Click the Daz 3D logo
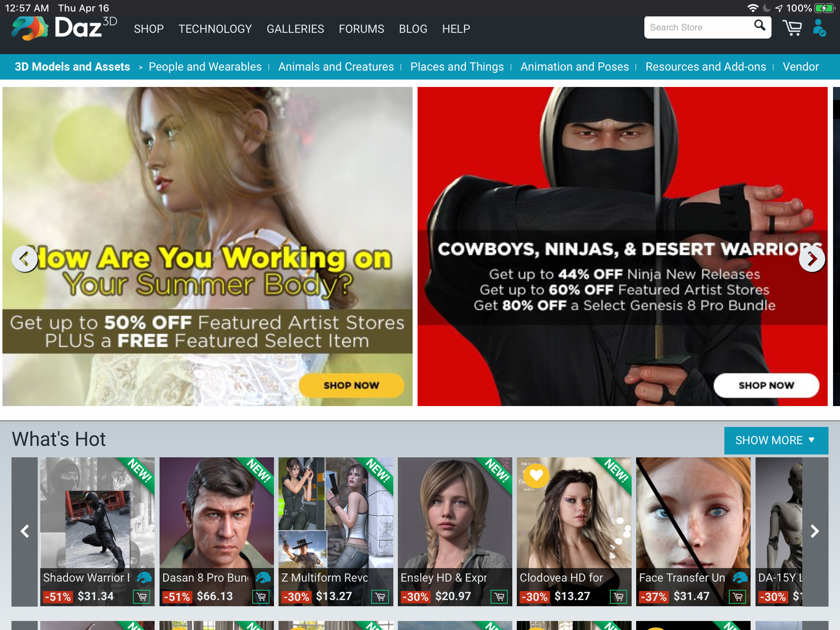This screenshot has height=630, width=840. pos(64,28)
